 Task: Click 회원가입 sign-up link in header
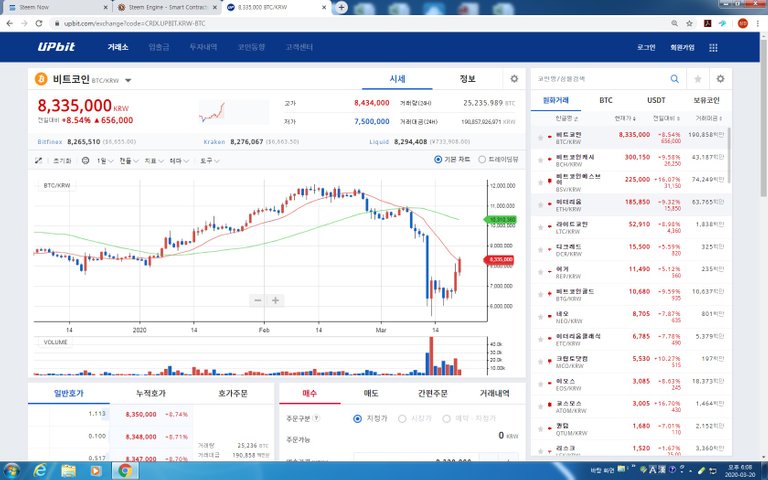pyautogui.click(x=682, y=47)
